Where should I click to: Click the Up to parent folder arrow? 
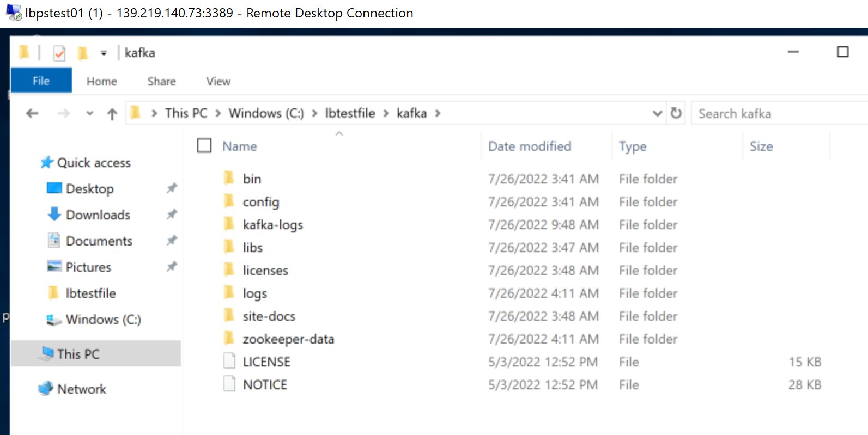[x=112, y=113]
